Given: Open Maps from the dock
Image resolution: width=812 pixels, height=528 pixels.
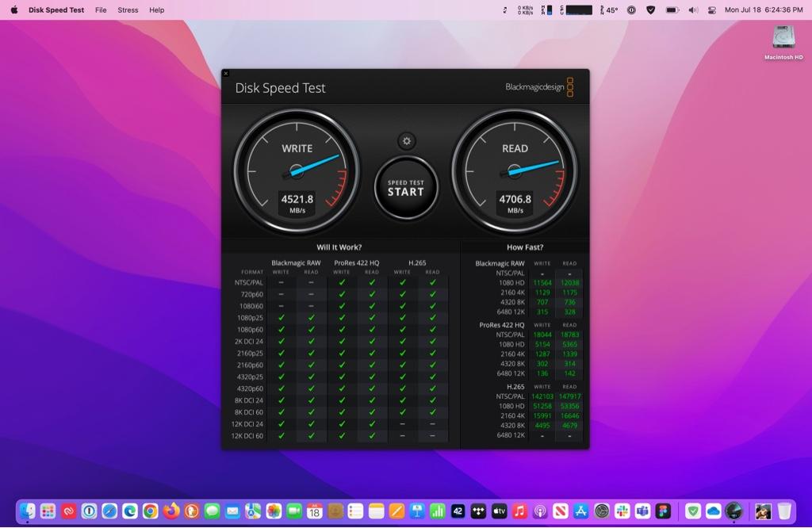Looking at the screenshot, I should [x=253, y=511].
